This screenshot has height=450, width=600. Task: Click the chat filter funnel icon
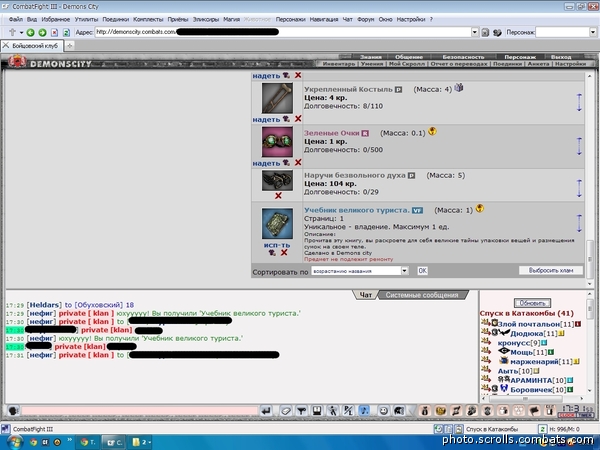click(302, 411)
